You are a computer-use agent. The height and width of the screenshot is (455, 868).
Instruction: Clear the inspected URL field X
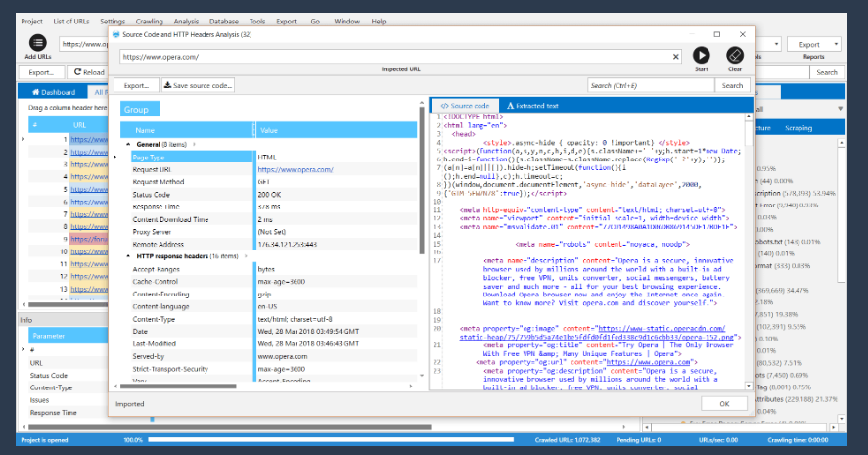pyautogui.click(x=675, y=57)
